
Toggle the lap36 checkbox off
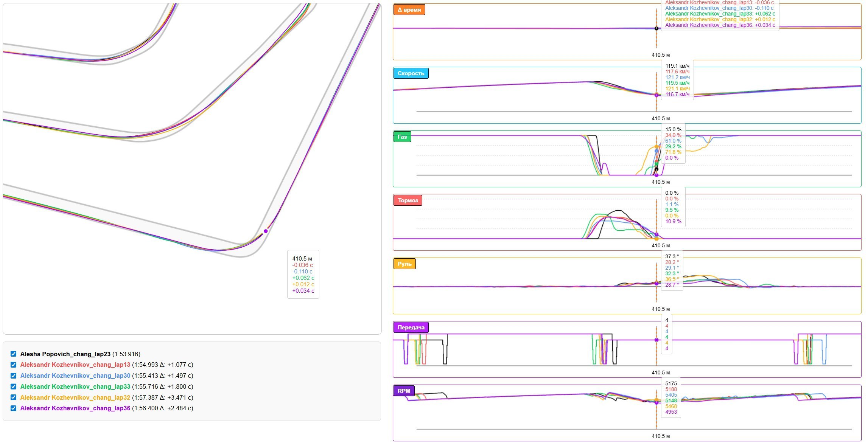coord(14,408)
